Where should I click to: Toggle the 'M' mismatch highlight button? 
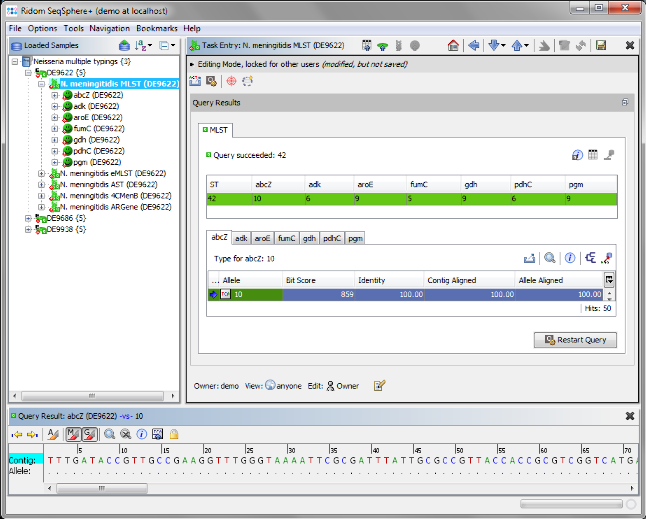[x=73, y=434]
